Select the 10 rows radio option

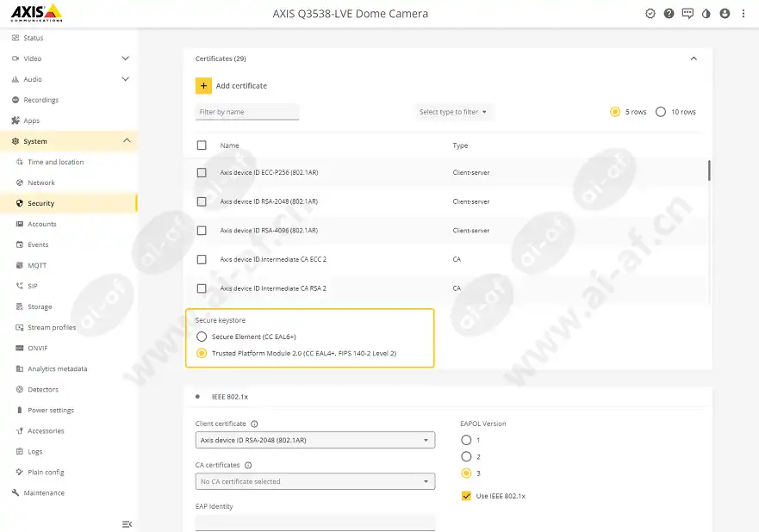pyautogui.click(x=660, y=112)
